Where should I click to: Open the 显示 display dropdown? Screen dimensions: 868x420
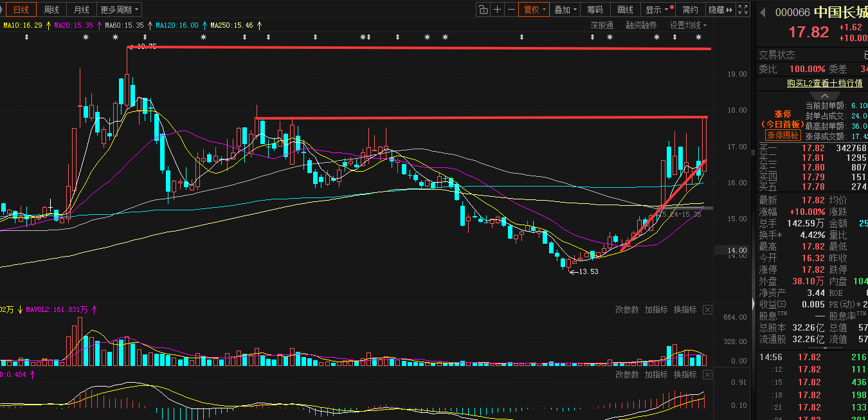click(658, 10)
